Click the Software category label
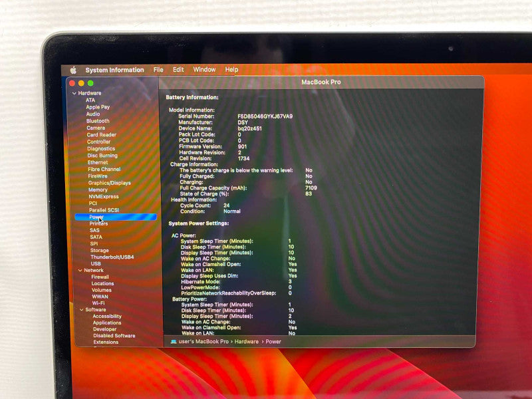The width and height of the screenshot is (532, 399). 96,310
